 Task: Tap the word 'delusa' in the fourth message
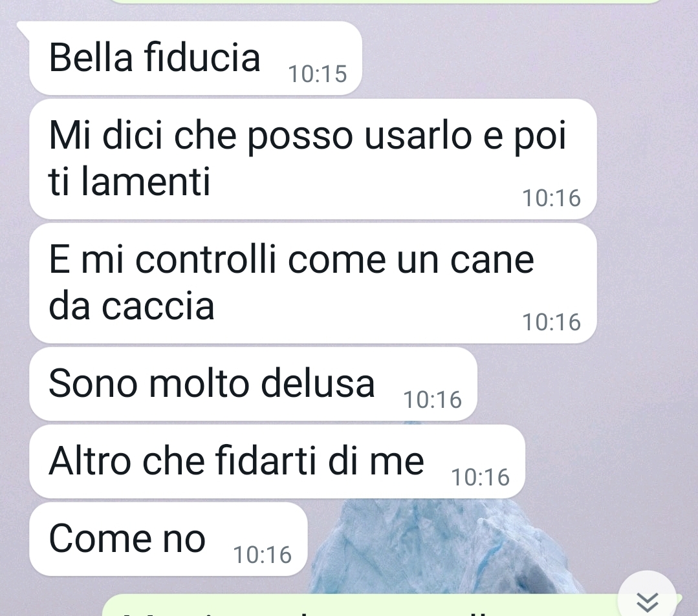(x=318, y=383)
